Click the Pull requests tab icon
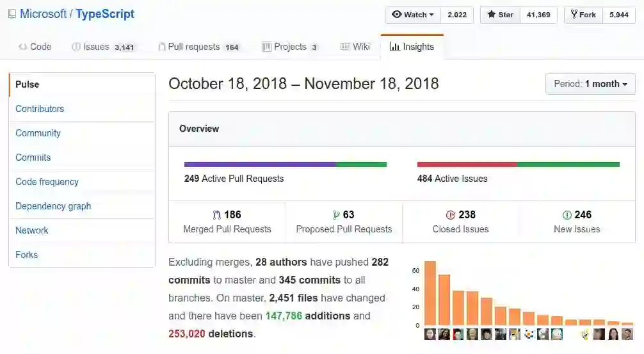Viewport: 644px width, 354px height. [x=162, y=47]
